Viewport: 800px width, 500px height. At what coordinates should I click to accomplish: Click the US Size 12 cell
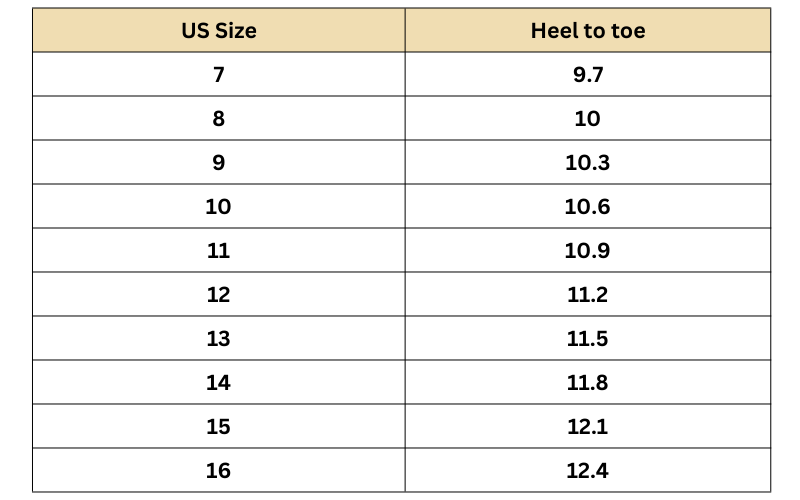(218, 295)
